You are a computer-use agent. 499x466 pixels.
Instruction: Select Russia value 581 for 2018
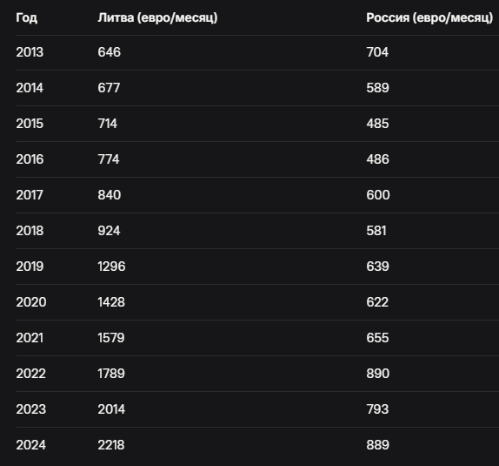tap(376, 231)
